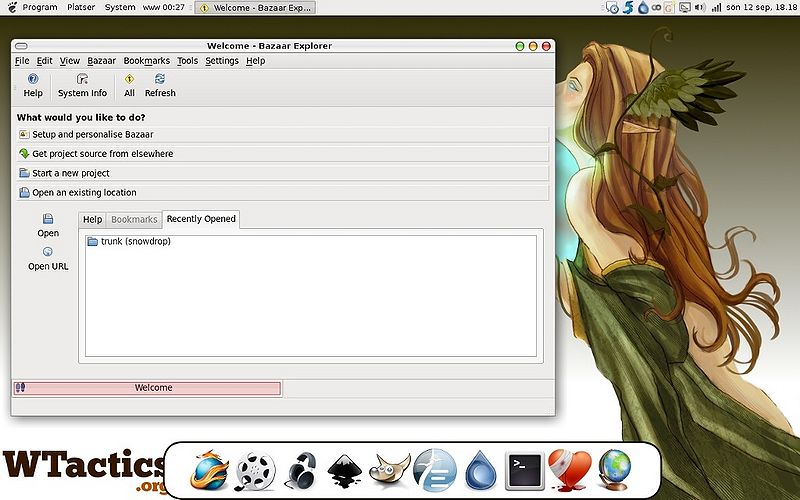800x500 pixels.
Task: Click the window menu button in title bar
Action: pyautogui.click(x=21, y=46)
